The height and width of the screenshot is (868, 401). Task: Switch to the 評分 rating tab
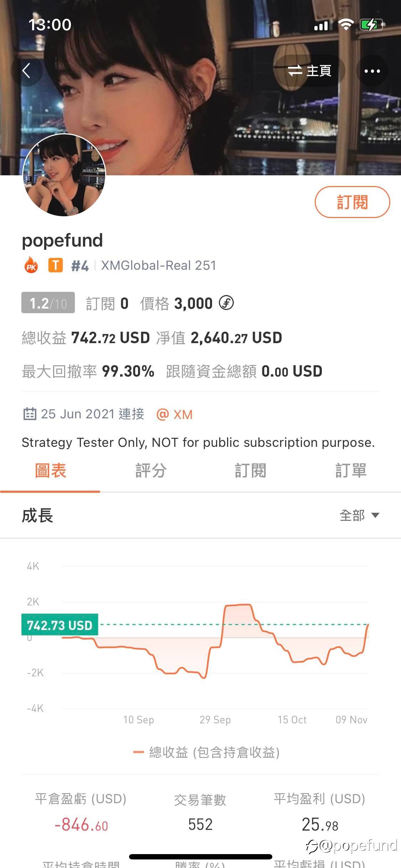[151, 470]
